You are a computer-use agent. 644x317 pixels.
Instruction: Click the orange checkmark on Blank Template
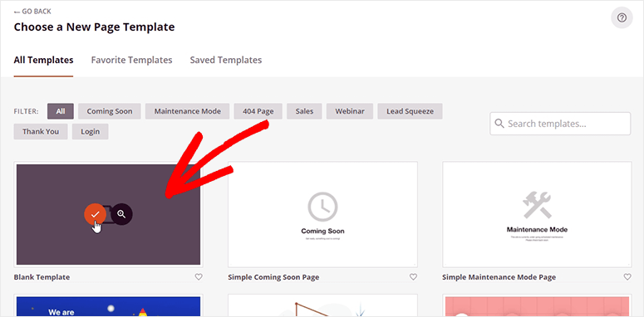(x=96, y=213)
